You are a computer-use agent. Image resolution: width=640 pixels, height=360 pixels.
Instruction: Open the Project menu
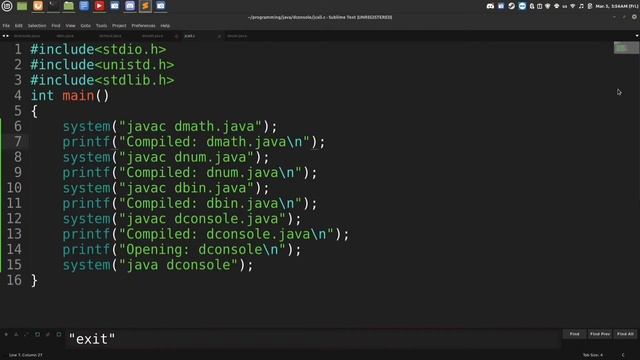click(x=119, y=26)
